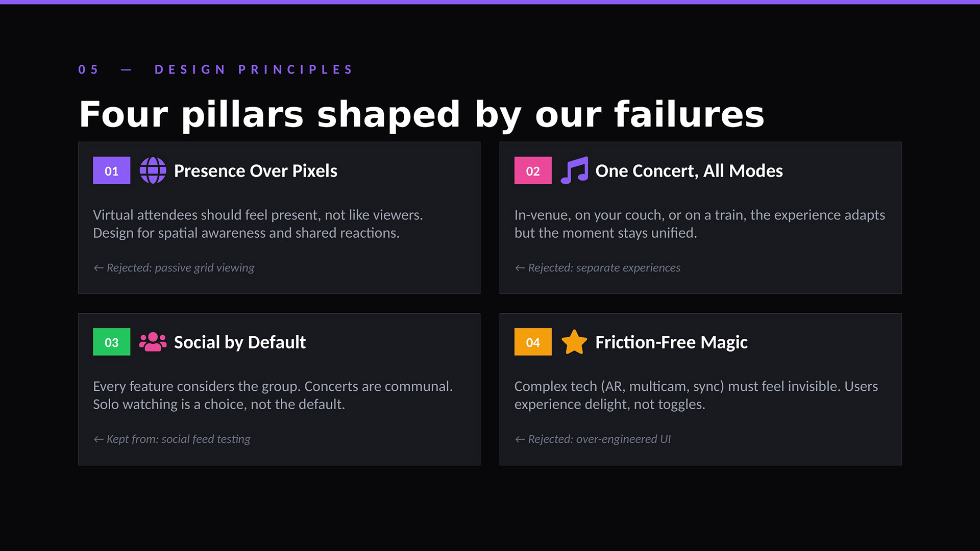Click the 'Rejected: over-engineered UI' note text
The width and height of the screenshot is (980, 551).
coord(599,439)
